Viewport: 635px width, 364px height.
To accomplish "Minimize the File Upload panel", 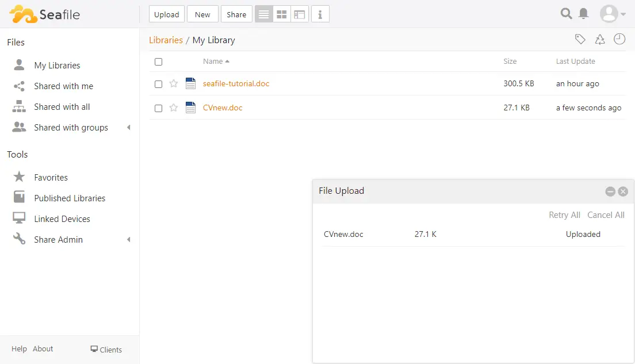I will coord(610,191).
